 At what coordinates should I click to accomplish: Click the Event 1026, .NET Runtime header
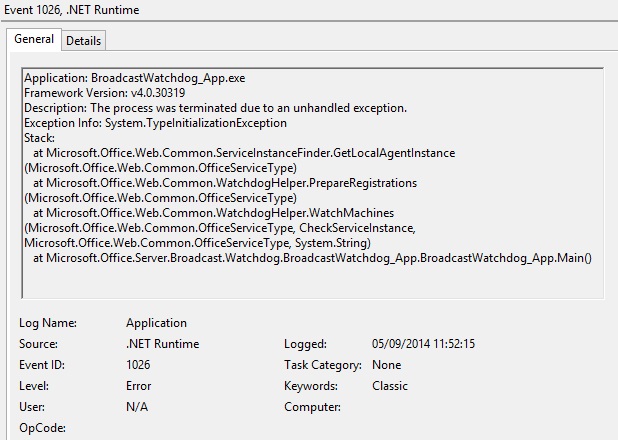coord(72,9)
